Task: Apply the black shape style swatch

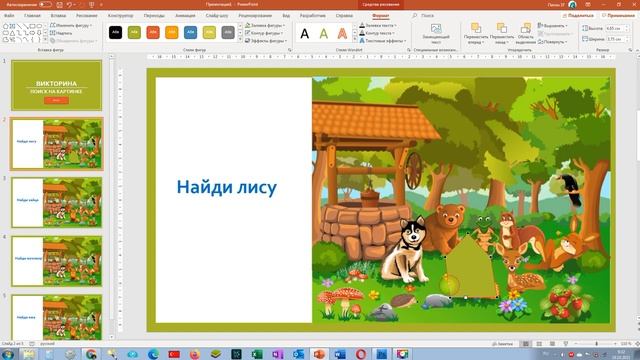Action: tap(116, 32)
